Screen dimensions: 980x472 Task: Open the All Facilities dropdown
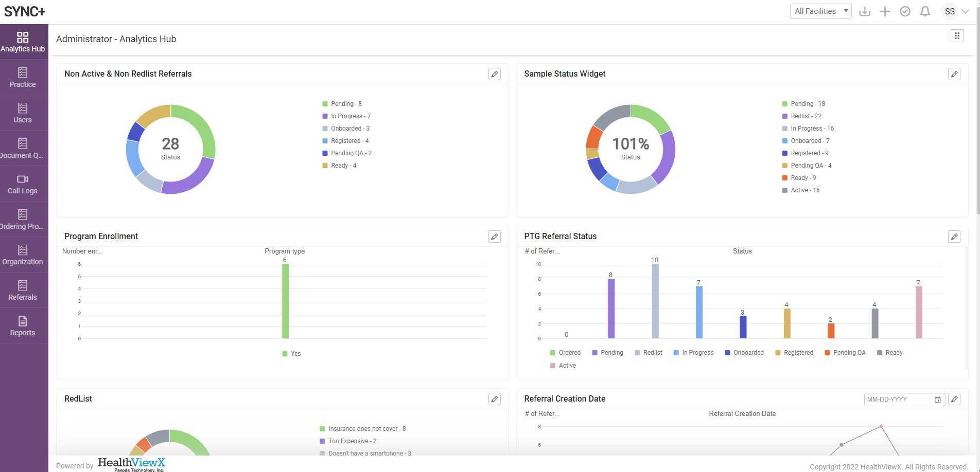(x=820, y=11)
